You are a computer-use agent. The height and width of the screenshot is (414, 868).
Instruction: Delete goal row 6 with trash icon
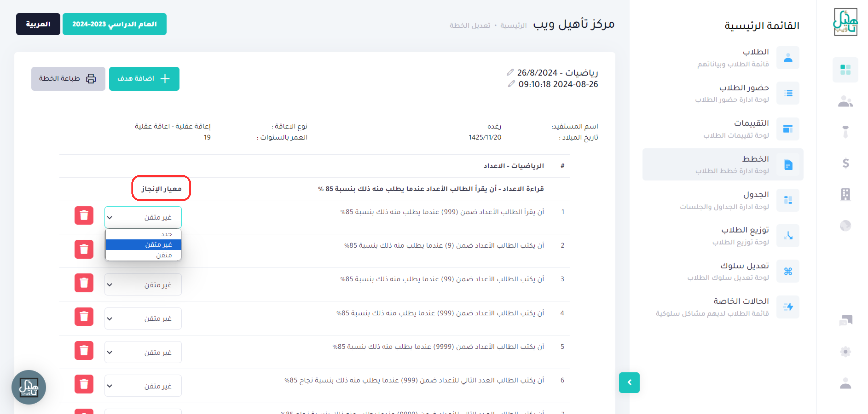pyautogui.click(x=84, y=384)
